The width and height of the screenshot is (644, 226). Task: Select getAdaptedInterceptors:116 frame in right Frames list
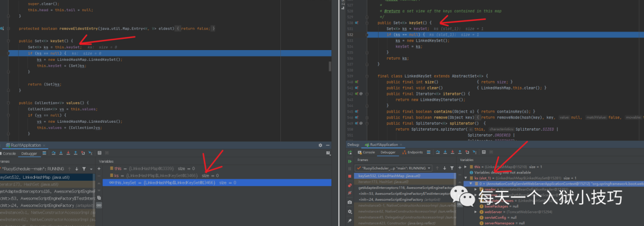click(x=405, y=187)
